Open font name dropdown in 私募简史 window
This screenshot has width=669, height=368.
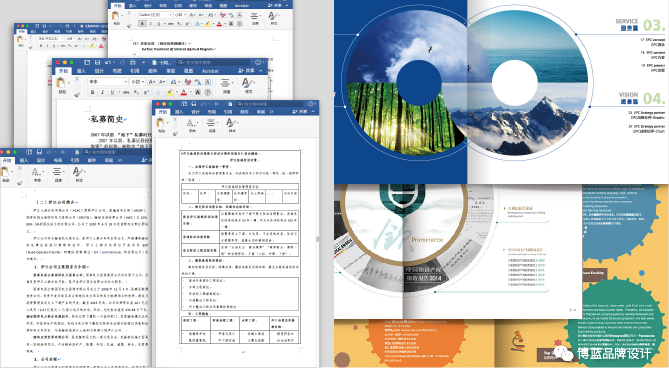point(108,81)
